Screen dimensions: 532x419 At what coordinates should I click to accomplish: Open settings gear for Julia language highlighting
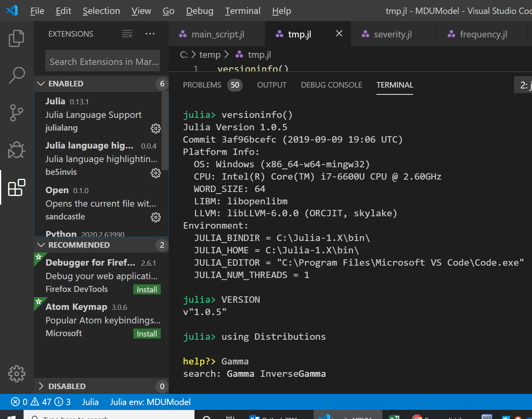tap(156, 173)
